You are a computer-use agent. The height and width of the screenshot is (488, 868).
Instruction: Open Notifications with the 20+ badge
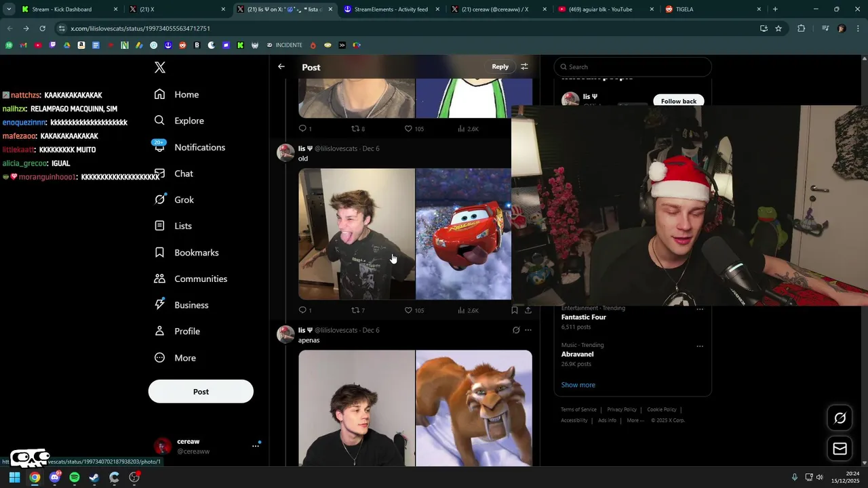click(189, 147)
